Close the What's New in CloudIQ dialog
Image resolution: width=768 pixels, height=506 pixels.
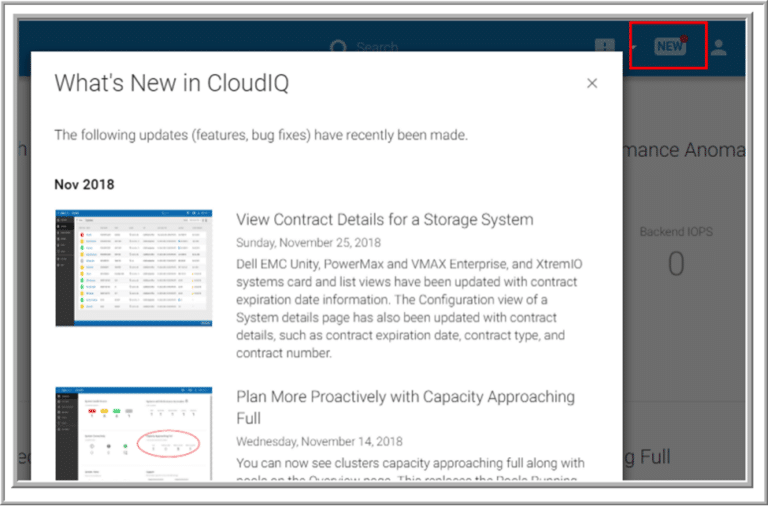[592, 83]
